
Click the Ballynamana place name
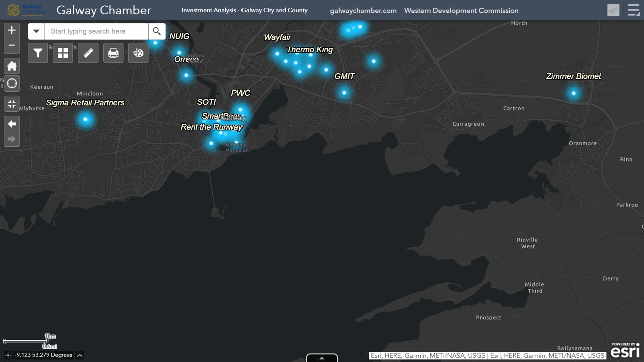(575, 349)
